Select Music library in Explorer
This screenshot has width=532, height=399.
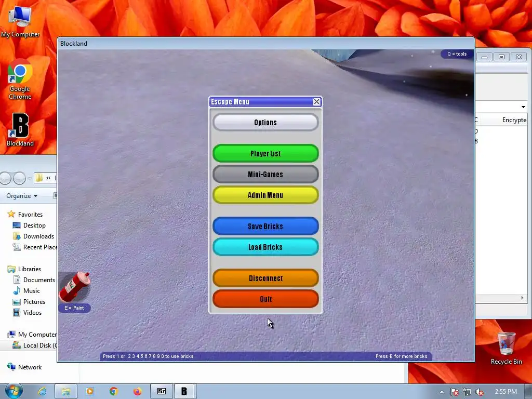pos(32,291)
